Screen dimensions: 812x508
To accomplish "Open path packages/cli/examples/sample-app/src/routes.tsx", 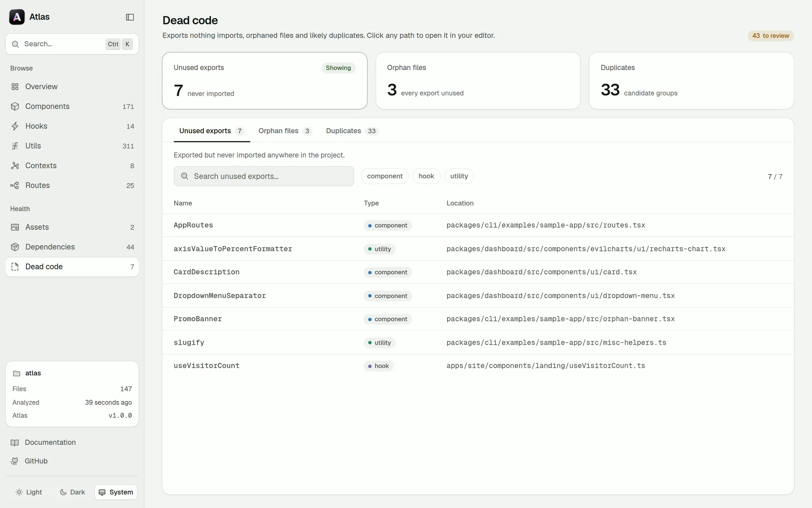I will [x=545, y=225].
